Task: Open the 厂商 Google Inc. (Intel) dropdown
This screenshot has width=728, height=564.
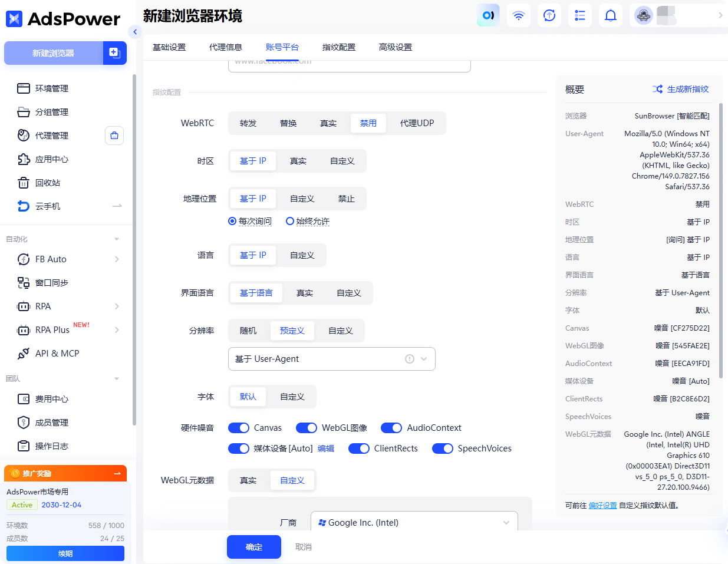Action: (x=414, y=522)
